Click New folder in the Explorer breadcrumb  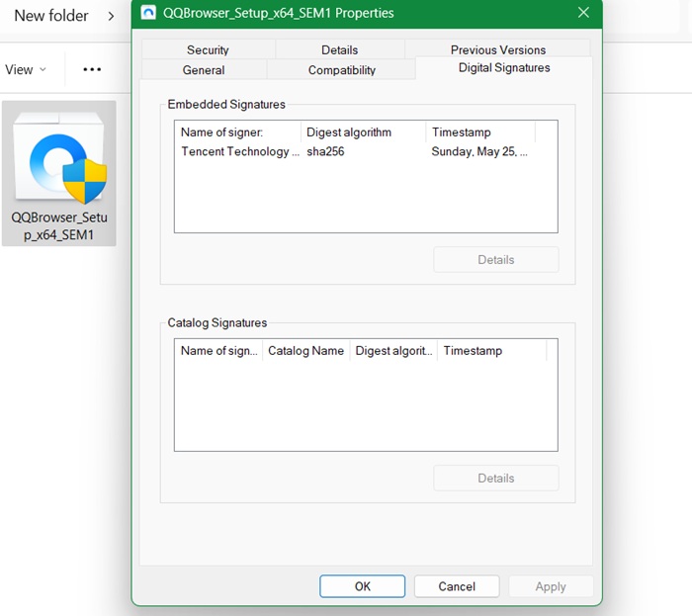click(51, 16)
